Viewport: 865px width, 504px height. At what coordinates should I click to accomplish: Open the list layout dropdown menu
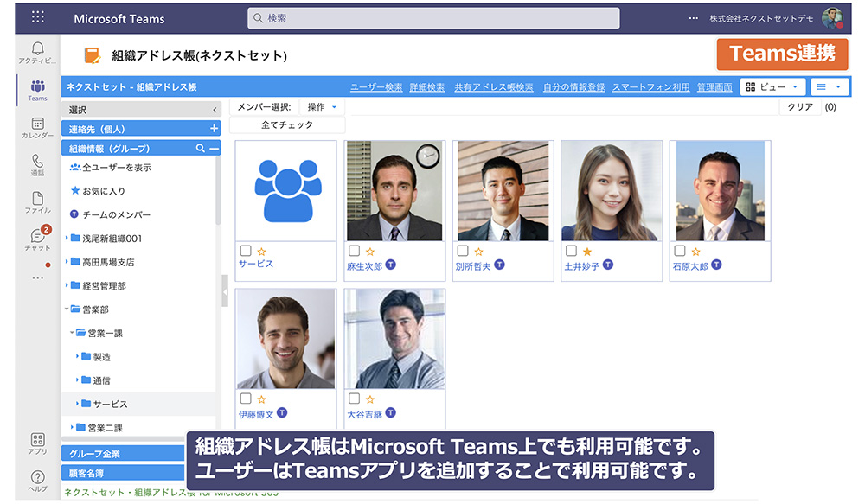click(x=830, y=86)
